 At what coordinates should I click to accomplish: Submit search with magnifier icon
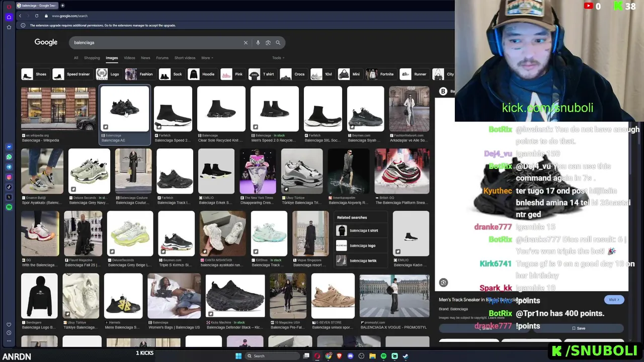(x=278, y=43)
